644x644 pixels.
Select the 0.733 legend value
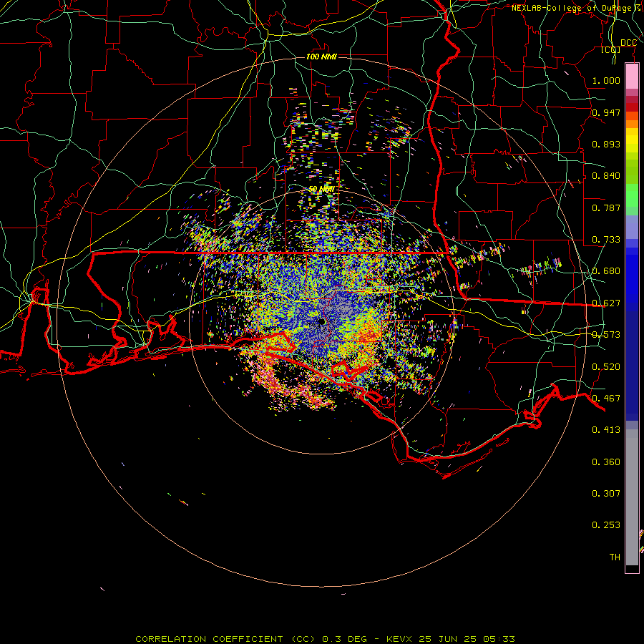(606, 240)
